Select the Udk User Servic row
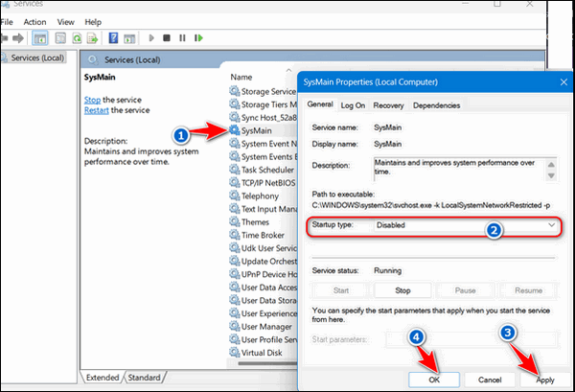 pyautogui.click(x=263, y=248)
